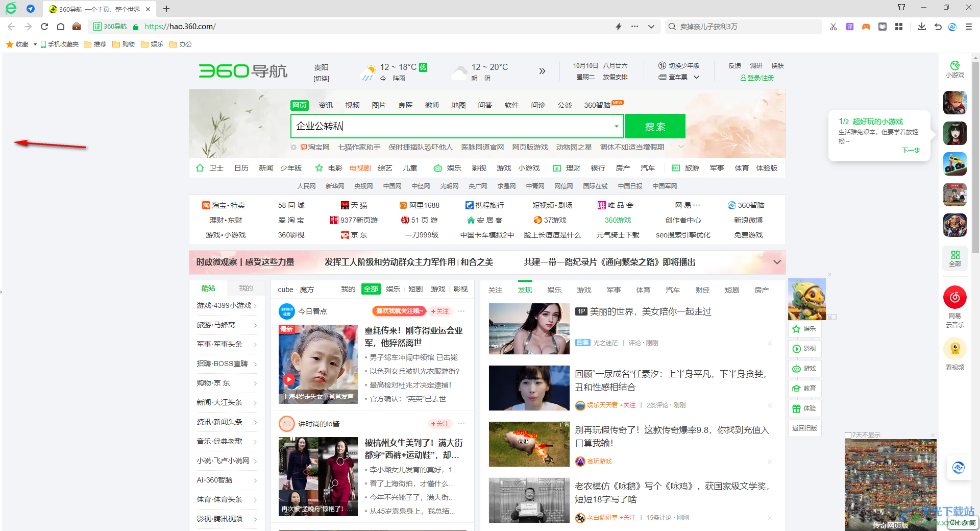Screen dimensions: 980x531
Task: Open the downloads icon
Action: (x=922, y=27)
